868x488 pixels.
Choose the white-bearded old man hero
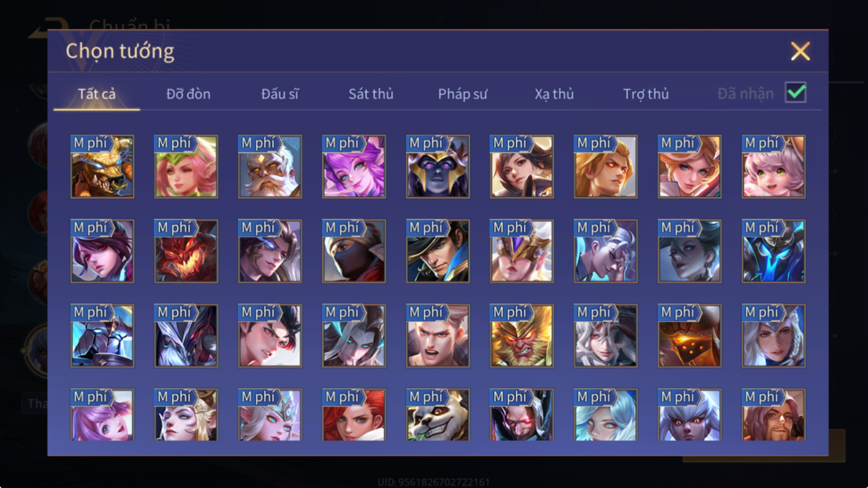pos(270,167)
